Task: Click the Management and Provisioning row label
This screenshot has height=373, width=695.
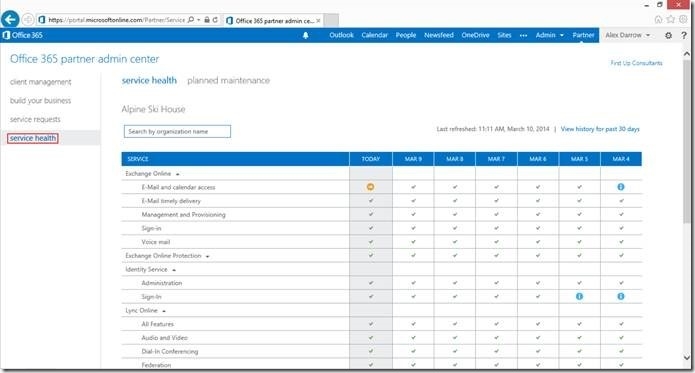Action: pyautogui.click(x=184, y=215)
